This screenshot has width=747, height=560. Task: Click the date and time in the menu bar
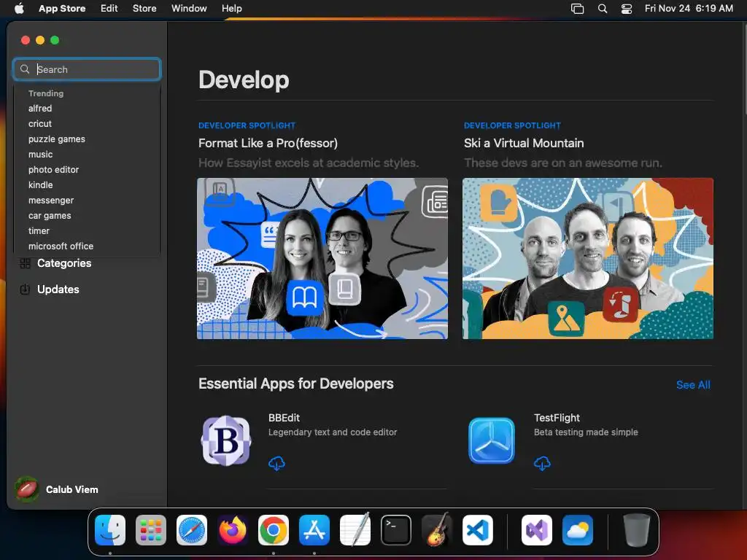coord(689,8)
